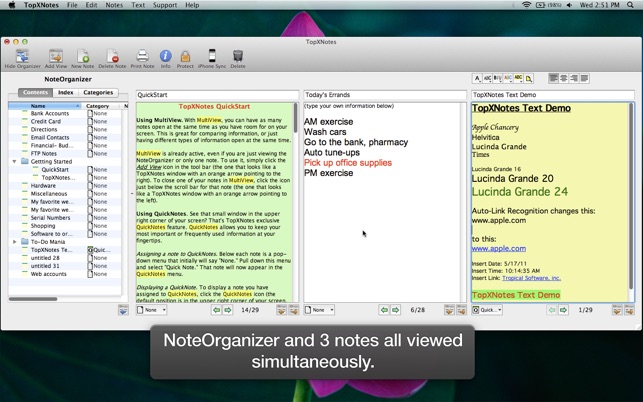The image size is (643, 402).
Task: Click the Delete Note icon
Action: tap(112, 57)
